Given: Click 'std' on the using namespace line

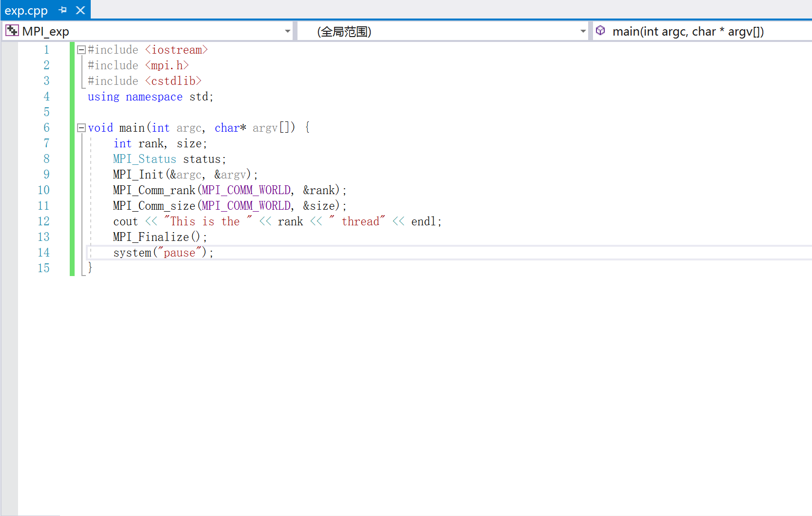Looking at the screenshot, I should coord(198,97).
